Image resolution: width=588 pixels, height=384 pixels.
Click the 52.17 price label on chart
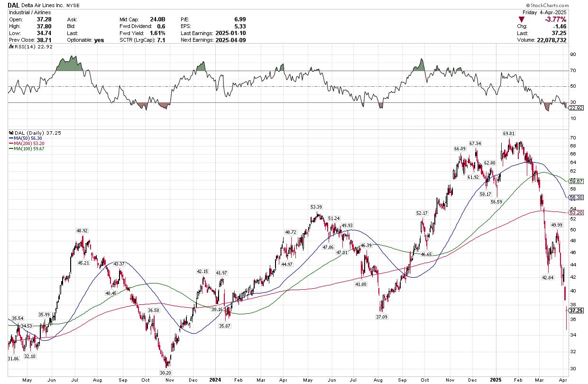tap(422, 213)
